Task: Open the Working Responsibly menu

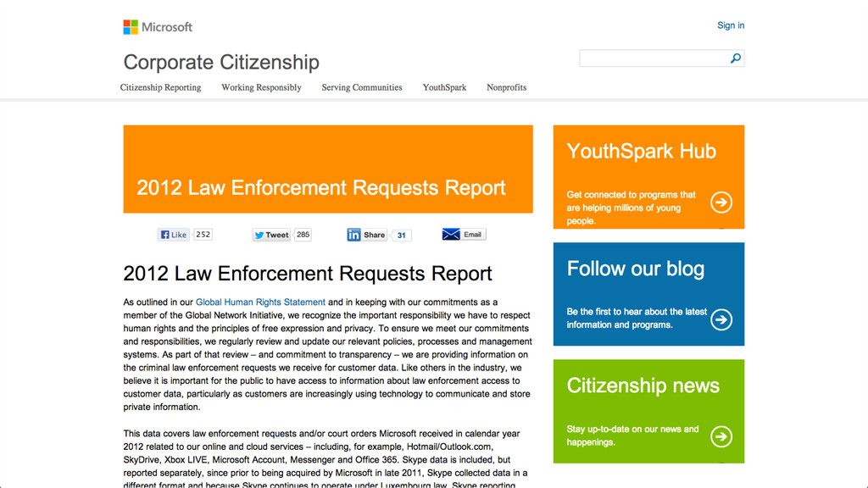Action: tap(261, 87)
